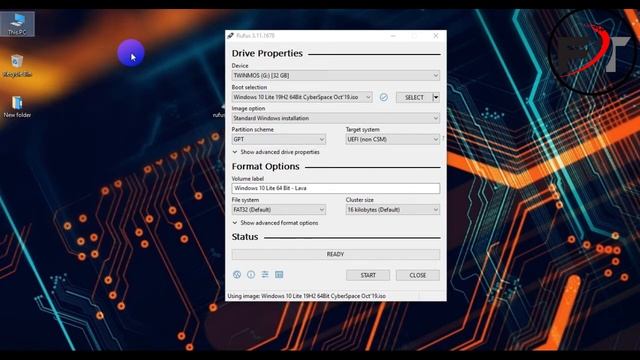
Task: Open the Image option dropdown
Action: (x=336, y=118)
